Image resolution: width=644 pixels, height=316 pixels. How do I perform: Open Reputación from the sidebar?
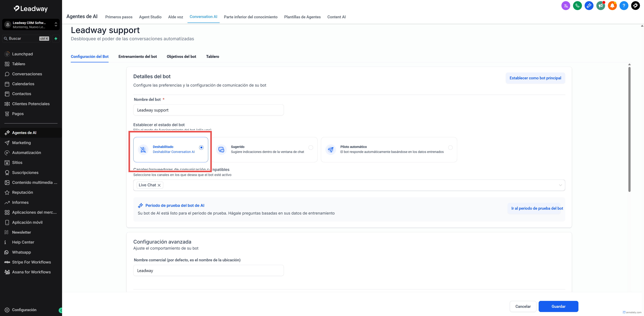click(22, 192)
